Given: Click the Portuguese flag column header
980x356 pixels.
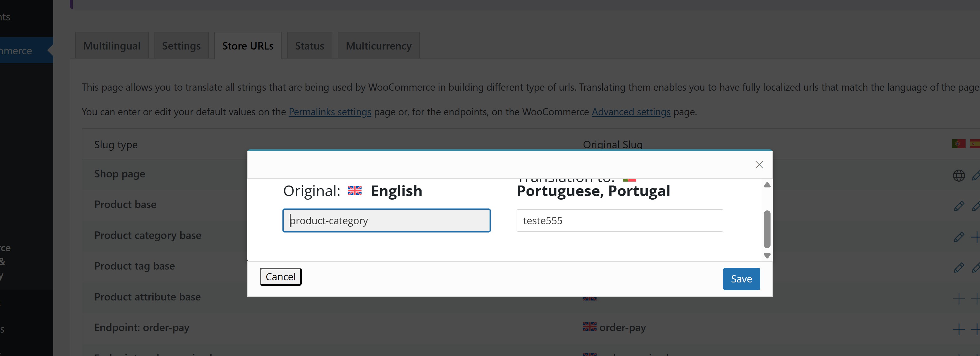Looking at the screenshot, I should (x=958, y=143).
